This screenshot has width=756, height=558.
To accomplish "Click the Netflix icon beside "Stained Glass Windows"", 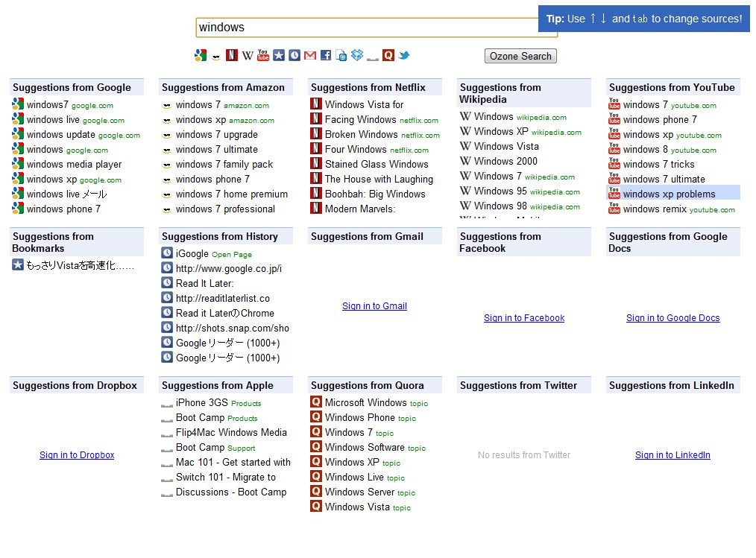I will tap(316, 163).
